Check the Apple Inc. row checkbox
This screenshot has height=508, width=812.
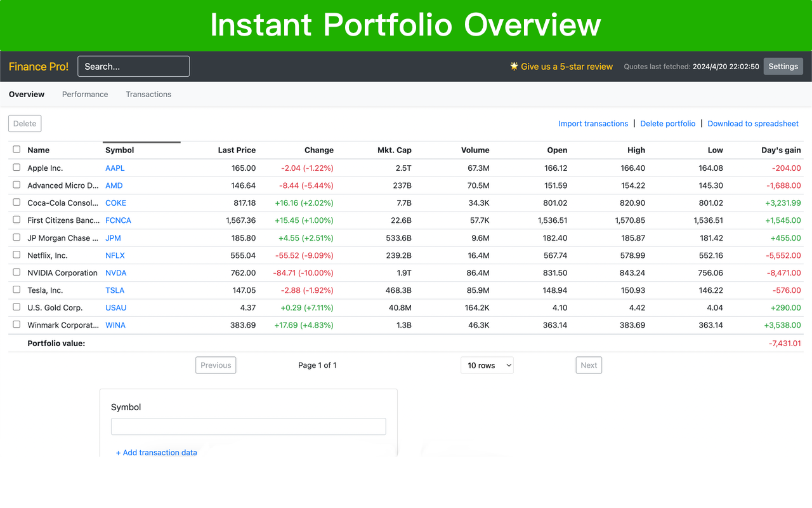[16, 167]
